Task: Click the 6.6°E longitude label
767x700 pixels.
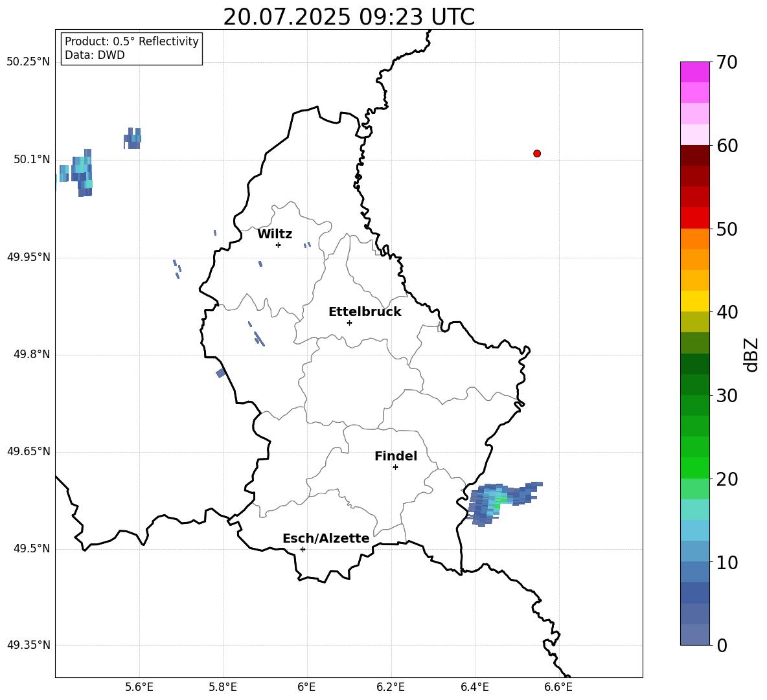Action: pyautogui.click(x=558, y=687)
